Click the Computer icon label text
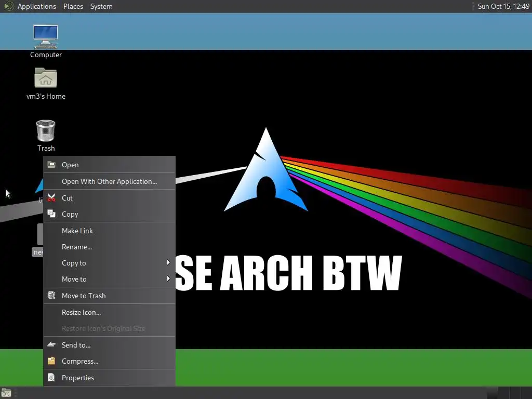This screenshot has width=532, height=399. pos(46,55)
